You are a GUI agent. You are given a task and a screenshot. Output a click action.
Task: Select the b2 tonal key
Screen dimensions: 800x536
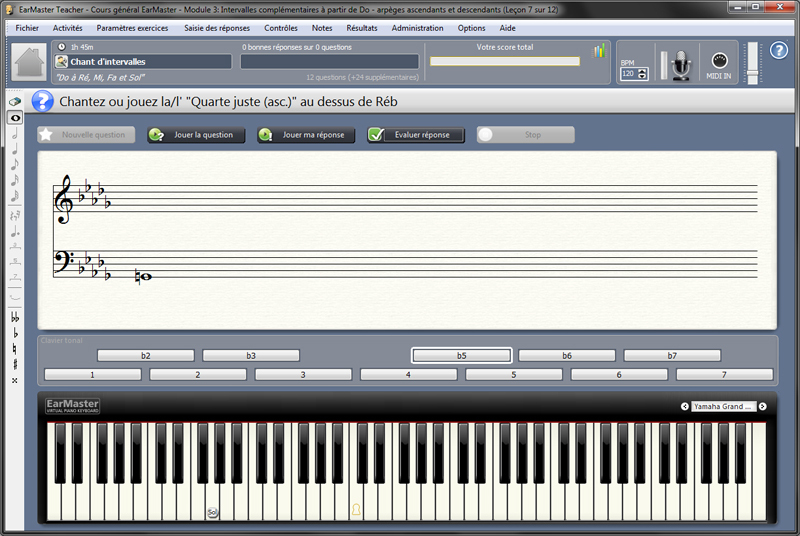coord(146,355)
